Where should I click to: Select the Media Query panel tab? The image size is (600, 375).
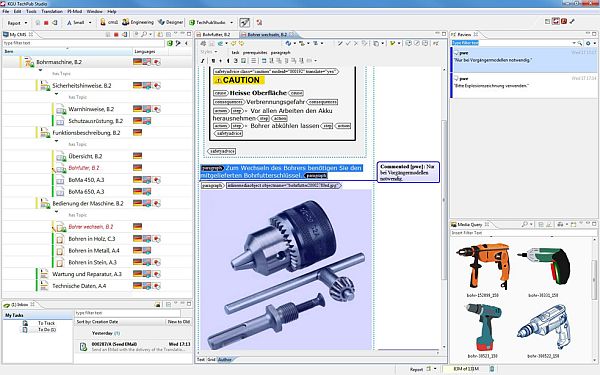pos(470,224)
